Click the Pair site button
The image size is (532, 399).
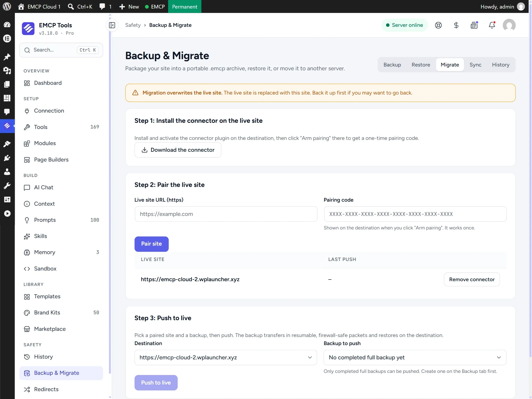point(151,244)
